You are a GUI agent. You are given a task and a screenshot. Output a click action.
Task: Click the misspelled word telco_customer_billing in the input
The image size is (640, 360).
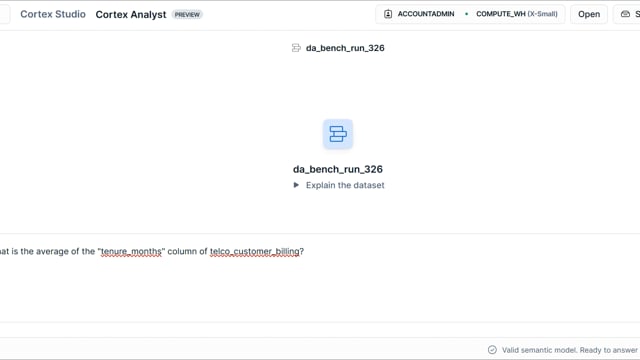(255, 251)
